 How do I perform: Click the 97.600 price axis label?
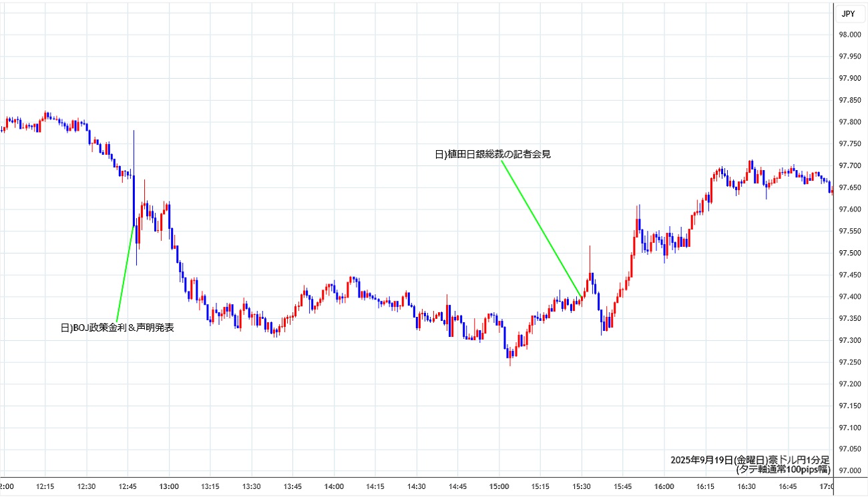(x=851, y=209)
